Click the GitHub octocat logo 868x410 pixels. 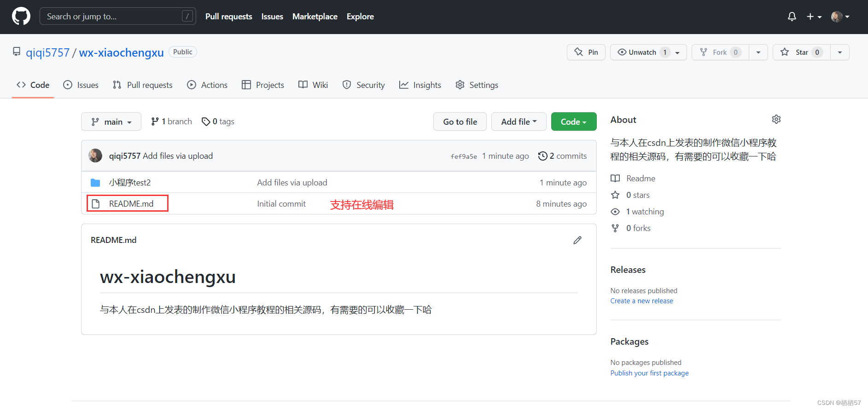pos(21,16)
